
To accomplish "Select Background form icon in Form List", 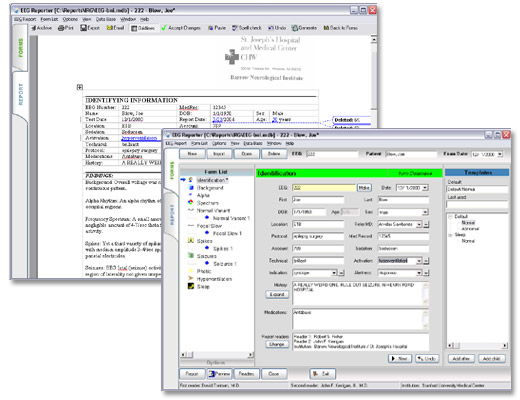I will pos(191,188).
